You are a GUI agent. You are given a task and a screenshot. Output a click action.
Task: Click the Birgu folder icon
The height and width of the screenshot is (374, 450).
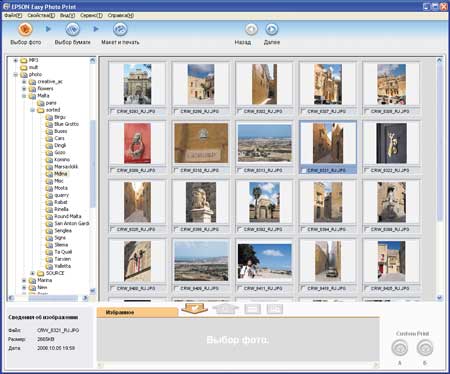(49, 117)
